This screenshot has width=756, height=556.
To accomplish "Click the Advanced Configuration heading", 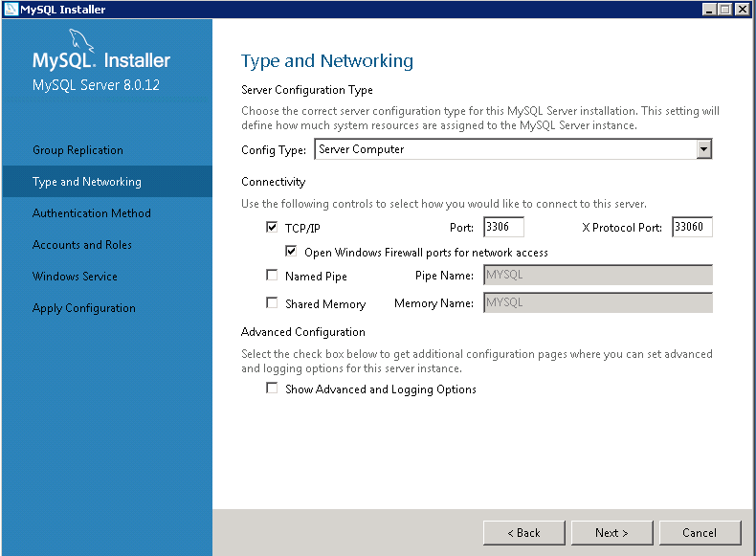I will click(303, 332).
